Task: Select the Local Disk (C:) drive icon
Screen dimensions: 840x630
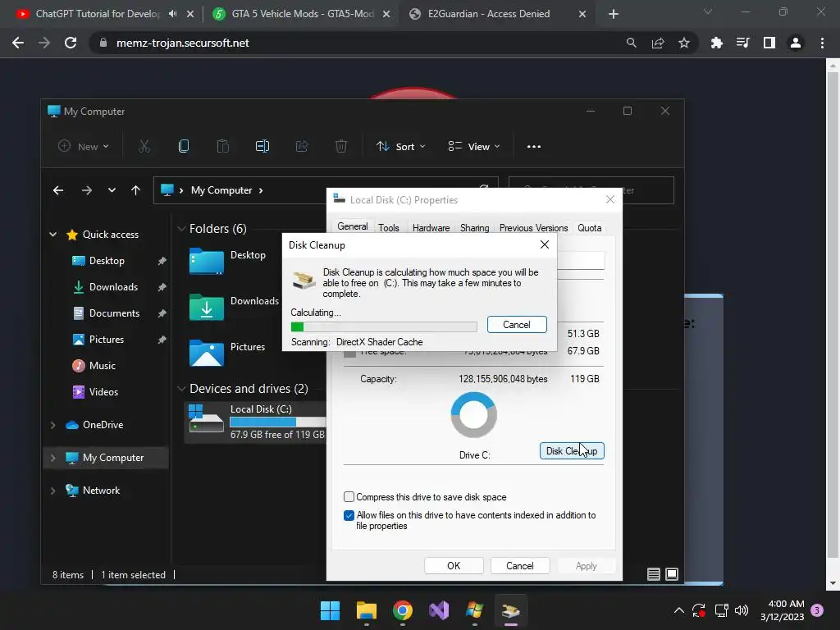Action: pyautogui.click(x=206, y=418)
